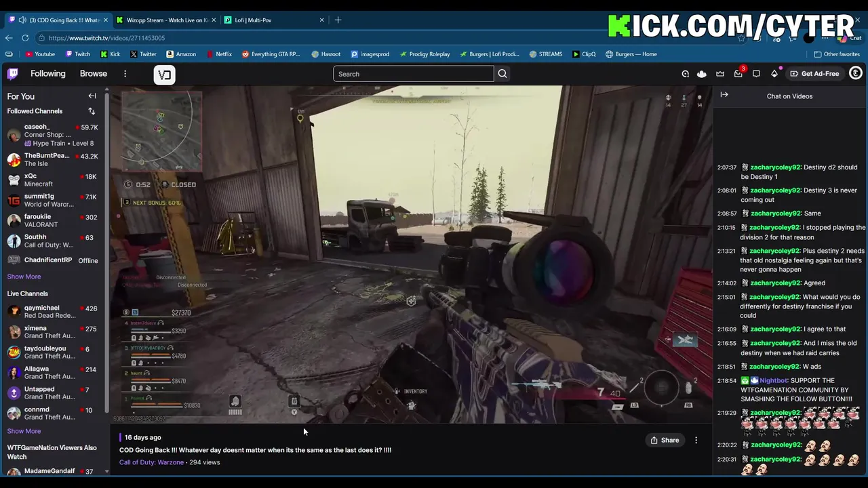The height and width of the screenshot is (488, 868).
Task: Open the Kick bookmark
Action: click(110, 54)
